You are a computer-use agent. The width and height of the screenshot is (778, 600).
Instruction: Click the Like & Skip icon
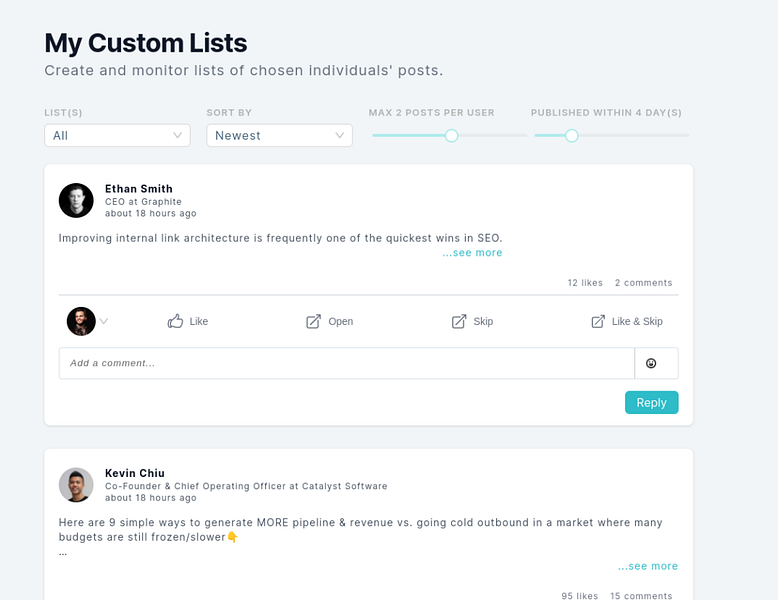pyautogui.click(x=598, y=321)
